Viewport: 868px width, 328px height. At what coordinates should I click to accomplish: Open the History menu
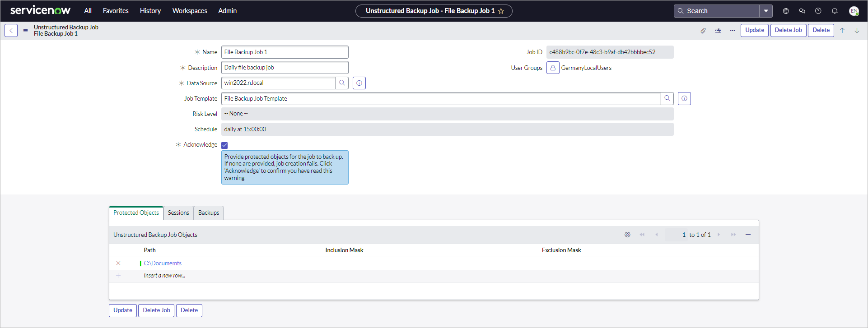[x=150, y=11]
